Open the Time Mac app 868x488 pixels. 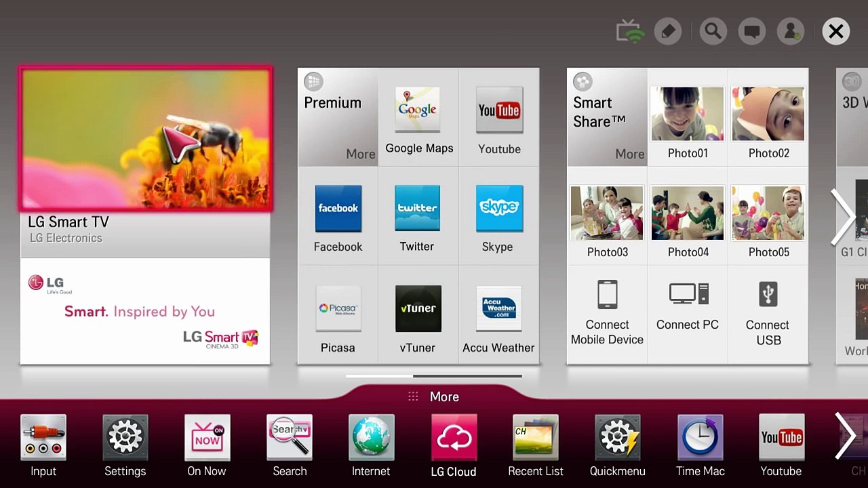[701, 446]
